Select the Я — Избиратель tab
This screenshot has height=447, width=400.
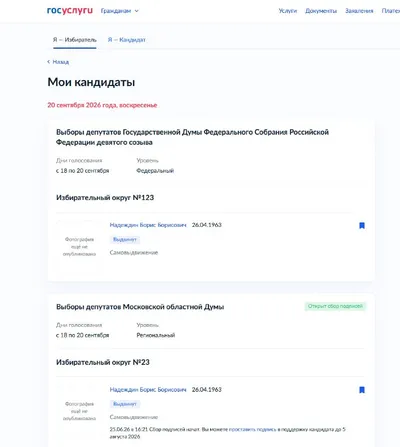tap(75, 40)
